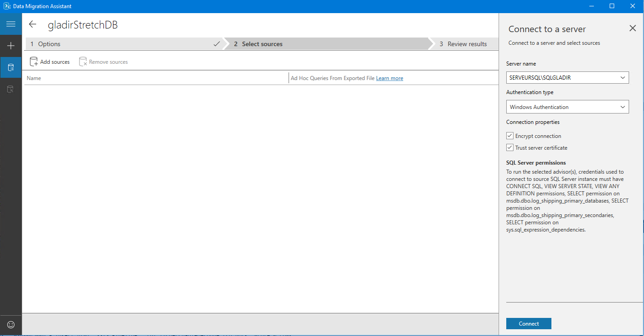Expand the Server name dropdown
644x336 pixels.
623,78
